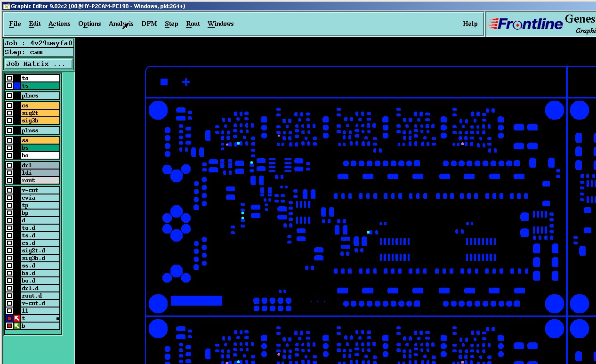Screen dimensions: 596x364
Task: Click the Job : 4v29ueyfa0 label
Action: tap(39, 43)
